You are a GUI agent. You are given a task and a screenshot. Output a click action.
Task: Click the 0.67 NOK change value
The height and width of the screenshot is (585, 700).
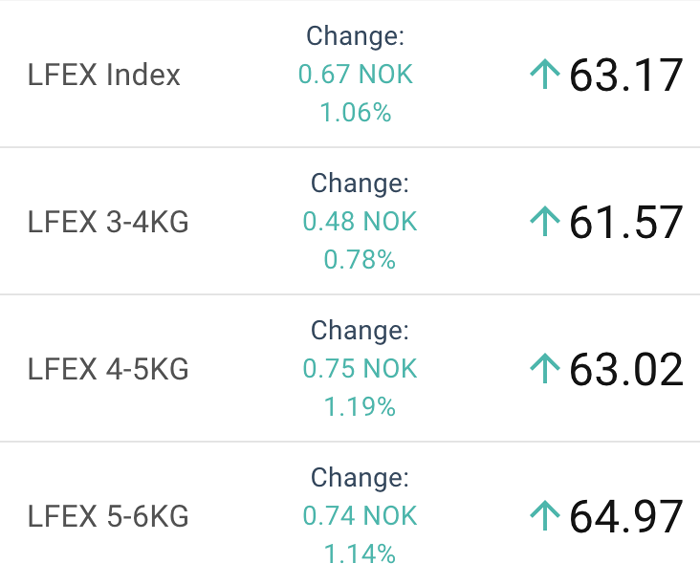pyautogui.click(x=355, y=74)
